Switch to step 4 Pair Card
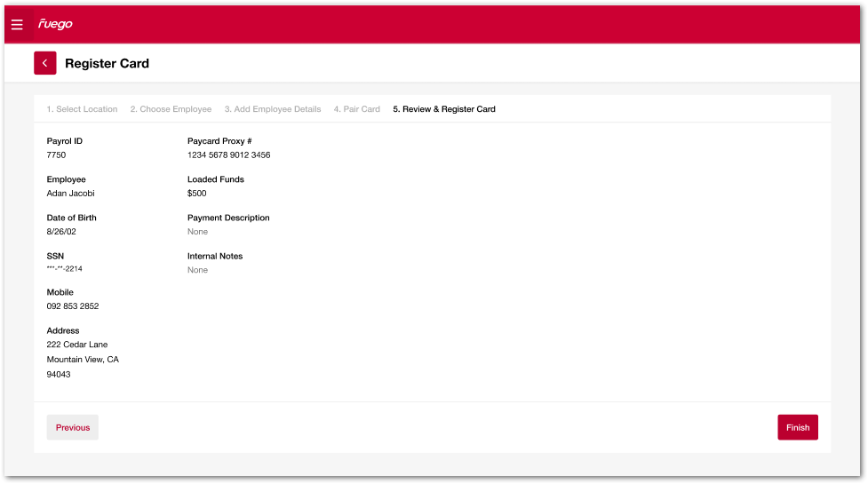Screen dimensions: 868x484 (357, 109)
